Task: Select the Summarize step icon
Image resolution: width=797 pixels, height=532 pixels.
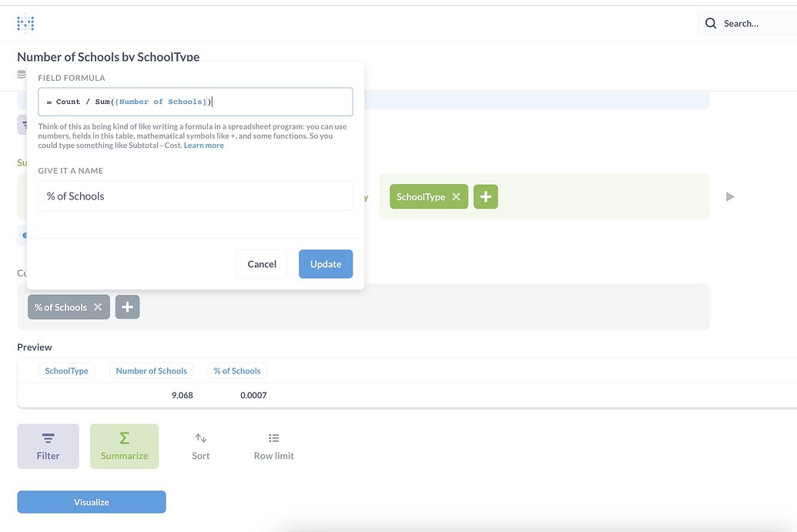Action: (x=124, y=440)
